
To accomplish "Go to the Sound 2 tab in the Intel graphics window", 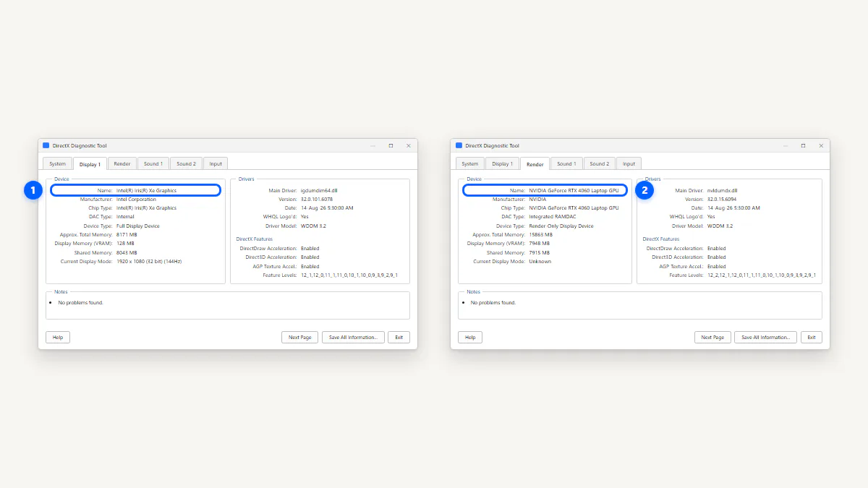I will (x=186, y=164).
